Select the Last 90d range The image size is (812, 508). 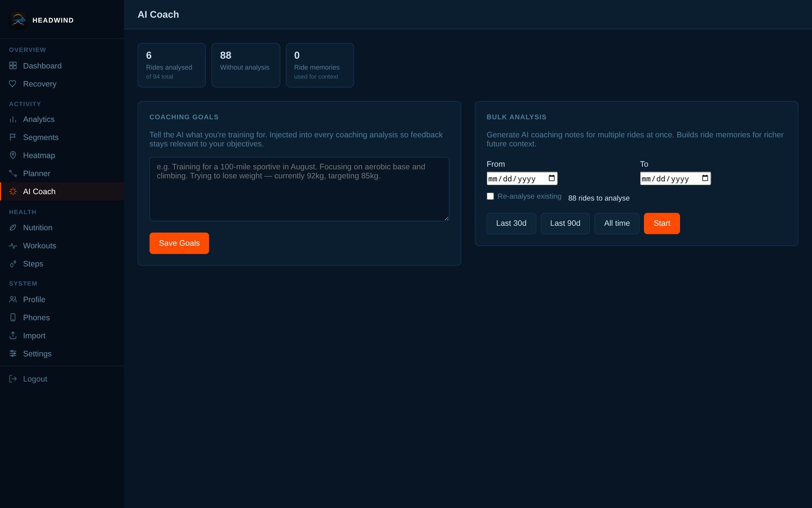click(565, 224)
